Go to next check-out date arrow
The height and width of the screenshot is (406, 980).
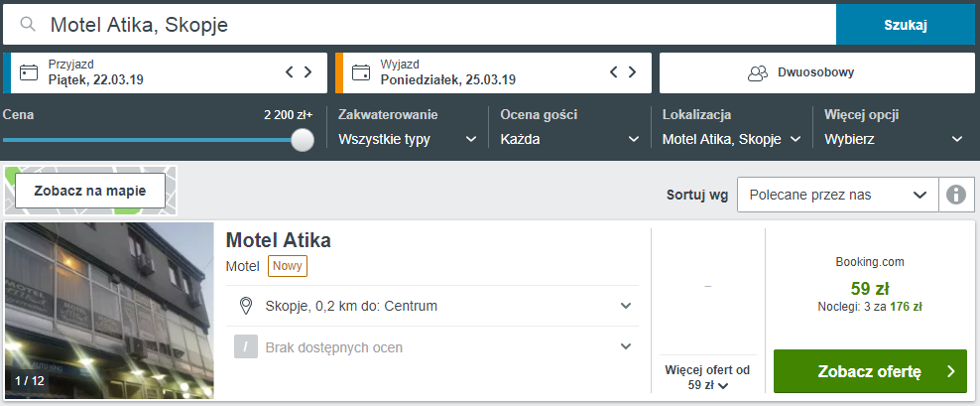tap(632, 71)
